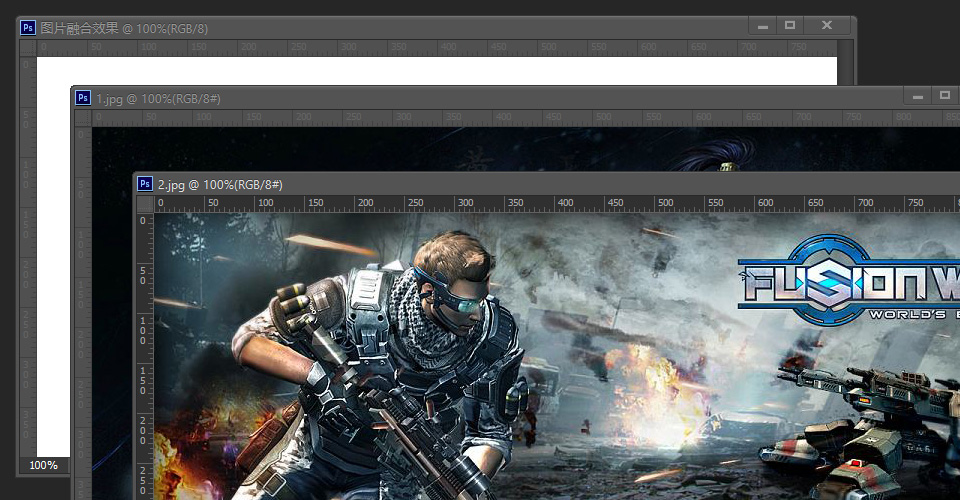
Task: Click the 500 mark on 2.jpg horizontal ruler
Action: point(666,203)
